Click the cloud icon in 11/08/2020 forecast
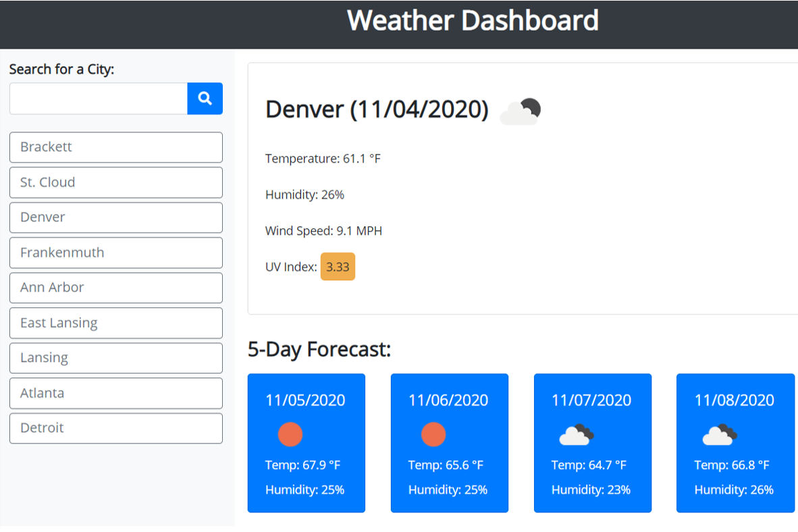798x532 pixels. coord(719,435)
